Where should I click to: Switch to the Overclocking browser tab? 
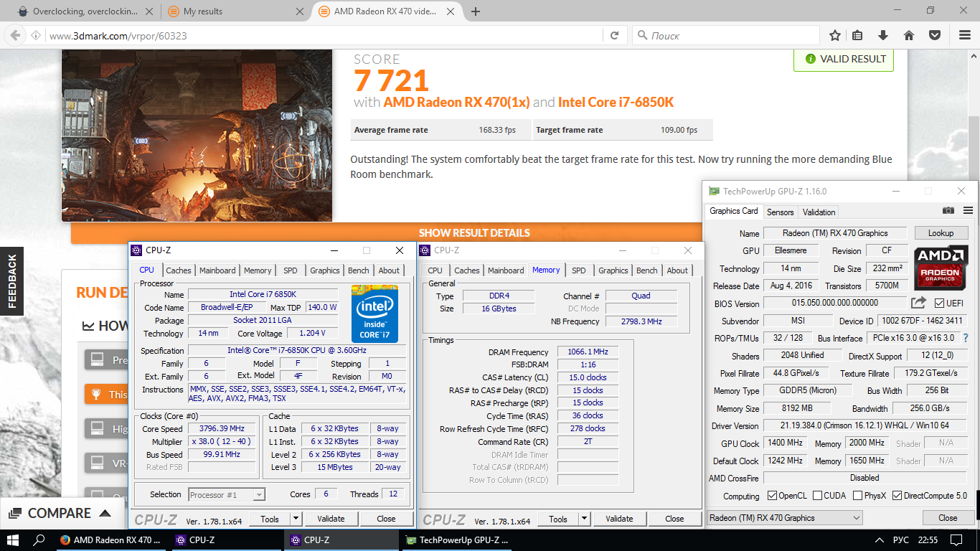(85, 11)
